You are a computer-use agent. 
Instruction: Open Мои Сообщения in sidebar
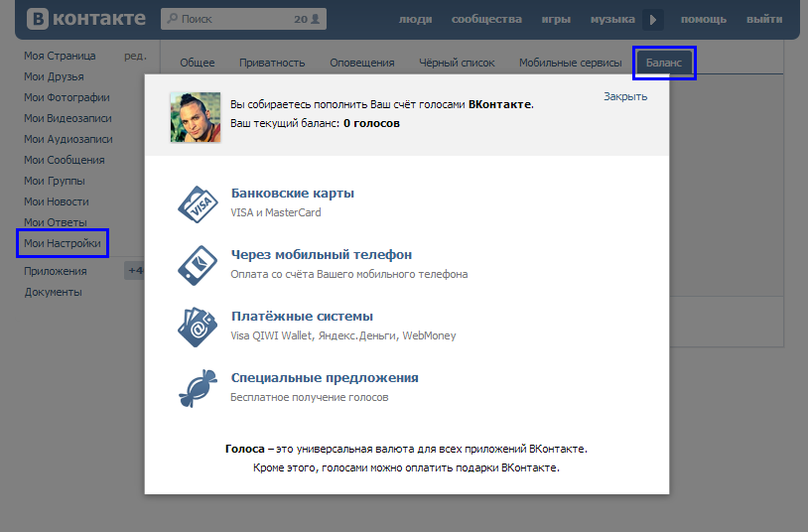tap(64, 161)
